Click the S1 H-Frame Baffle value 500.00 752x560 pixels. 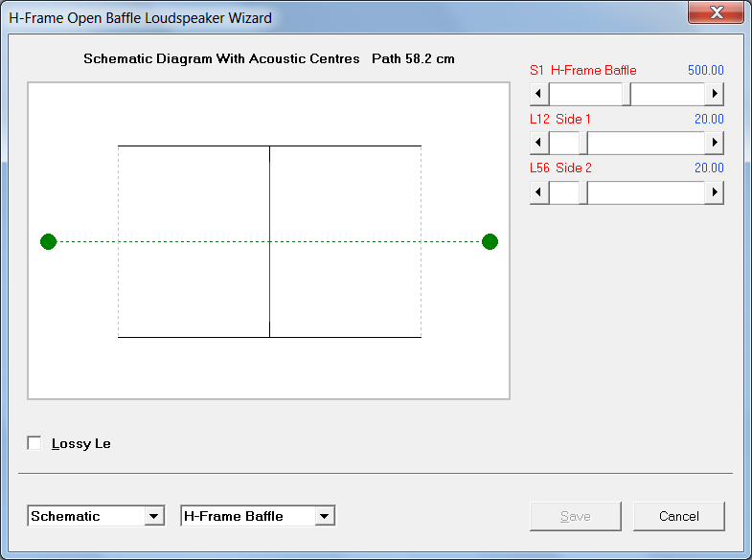[705, 70]
